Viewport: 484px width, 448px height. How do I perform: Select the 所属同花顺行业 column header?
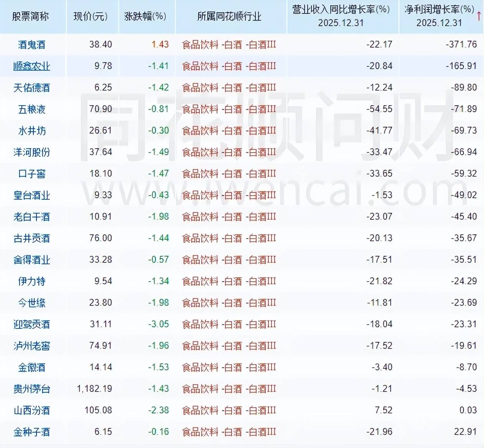[229, 17]
